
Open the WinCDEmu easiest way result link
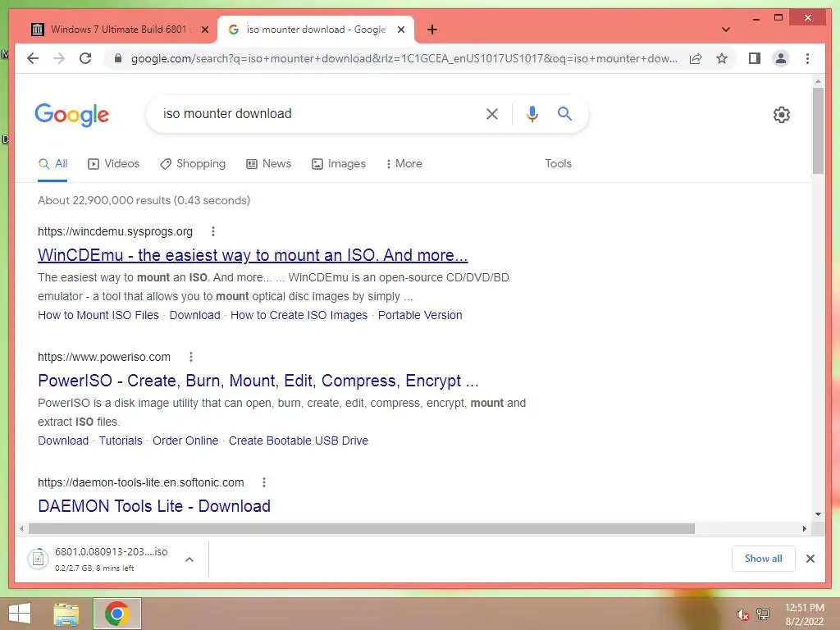click(x=253, y=255)
